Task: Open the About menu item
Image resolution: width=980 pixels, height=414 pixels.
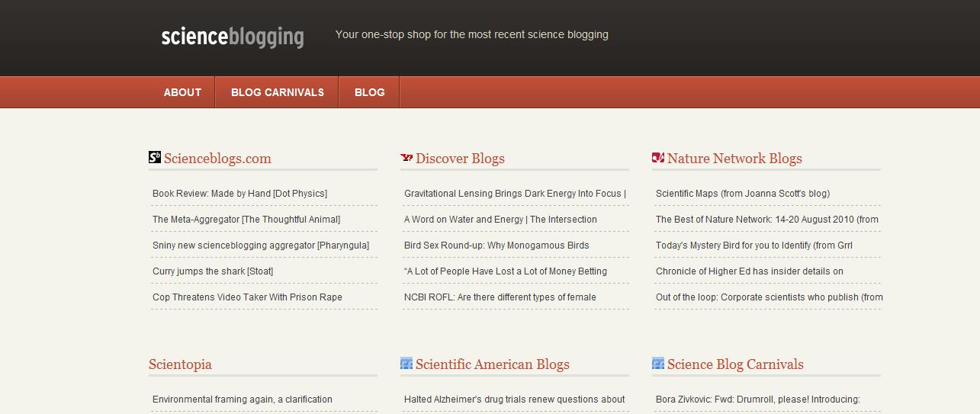Action: (x=182, y=92)
